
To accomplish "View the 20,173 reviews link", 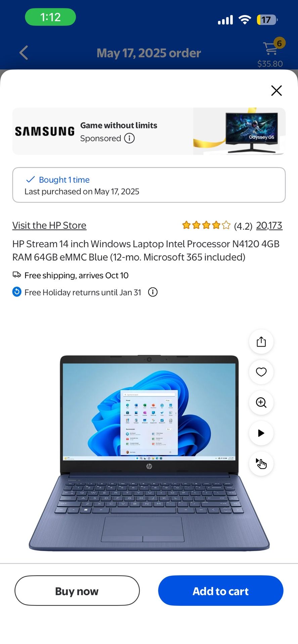I will point(269,225).
